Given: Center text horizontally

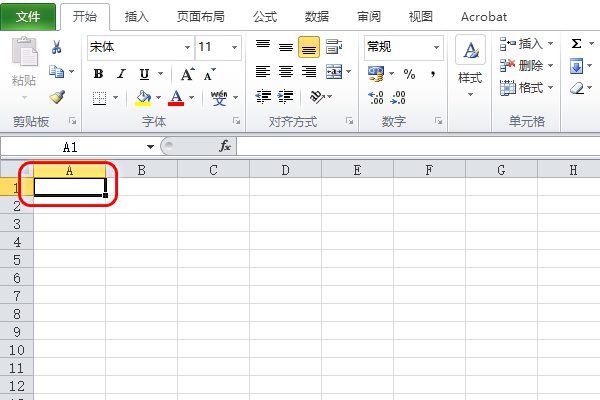Looking at the screenshot, I should pos(286,72).
